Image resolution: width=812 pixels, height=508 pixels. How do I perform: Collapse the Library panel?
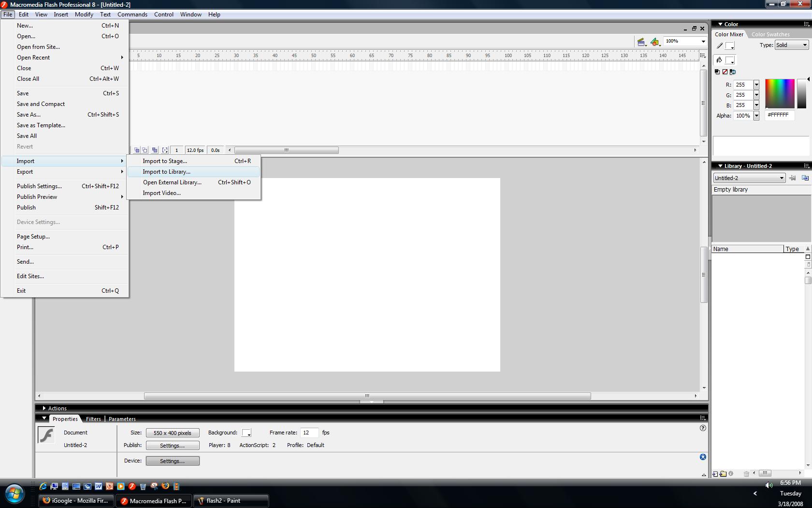point(720,165)
